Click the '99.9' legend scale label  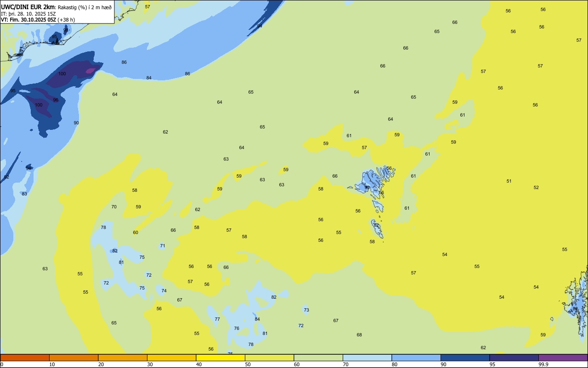[x=543, y=364]
